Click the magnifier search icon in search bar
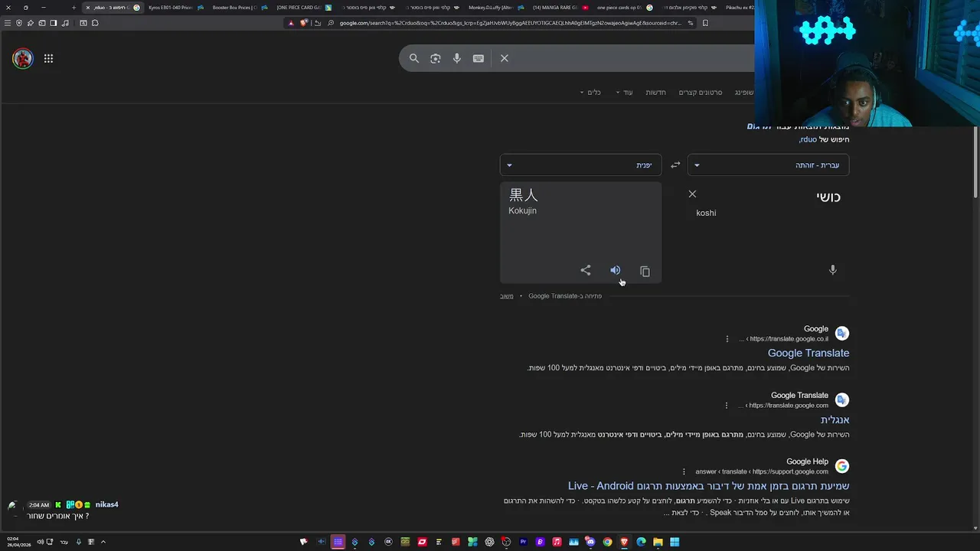 pos(414,58)
